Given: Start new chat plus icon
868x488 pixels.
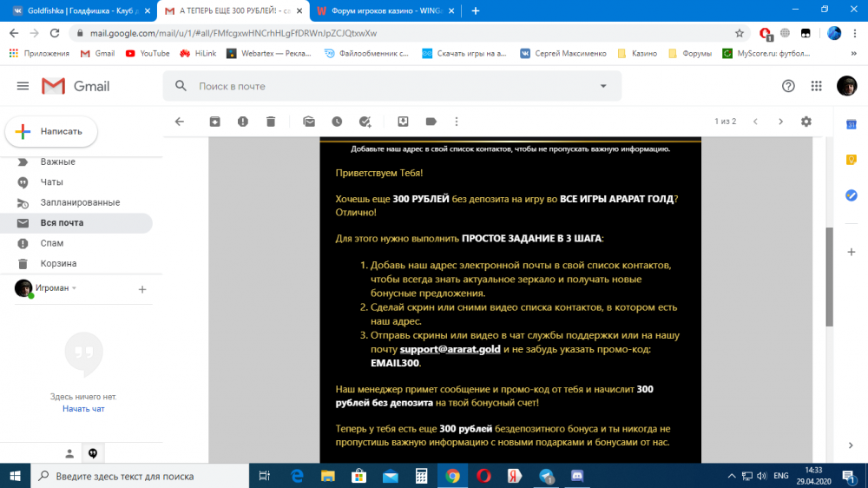Looking at the screenshot, I should [x=142, y=289].
